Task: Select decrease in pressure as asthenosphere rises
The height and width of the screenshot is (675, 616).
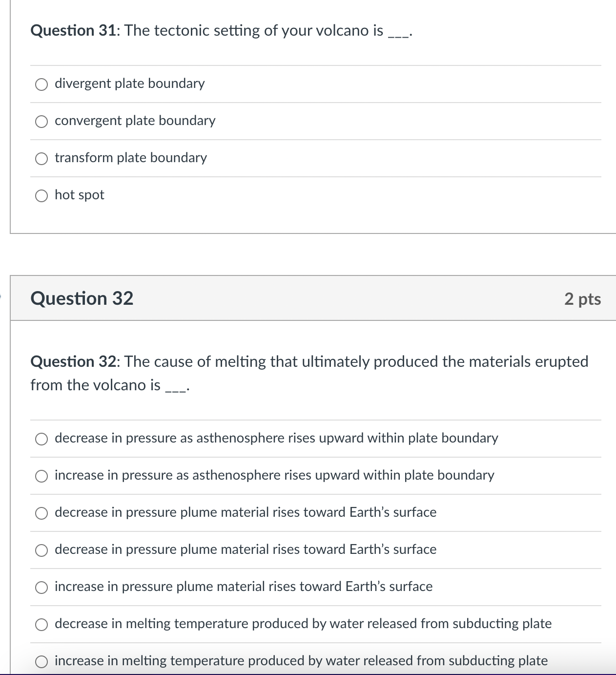Action: click(x=41, y=439)
